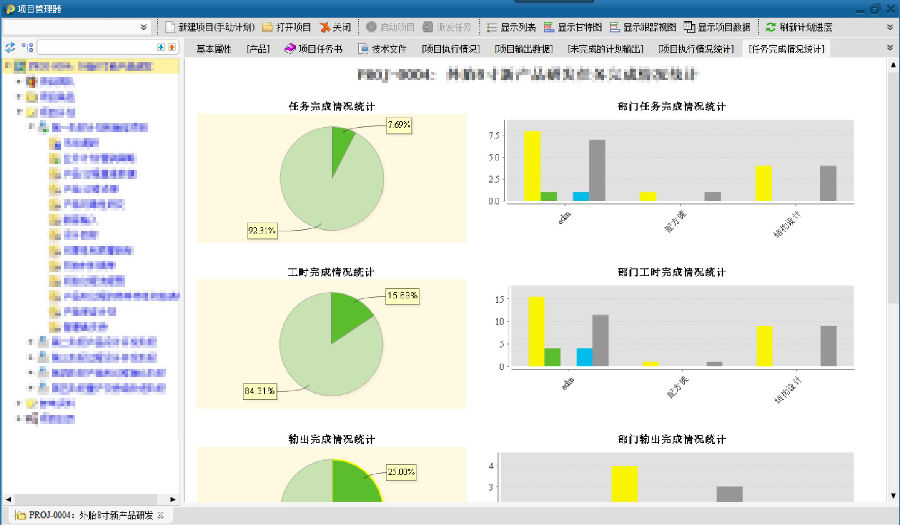
Task: Switch to tracking view 显示跟踪视图
Action: (643, 27)
